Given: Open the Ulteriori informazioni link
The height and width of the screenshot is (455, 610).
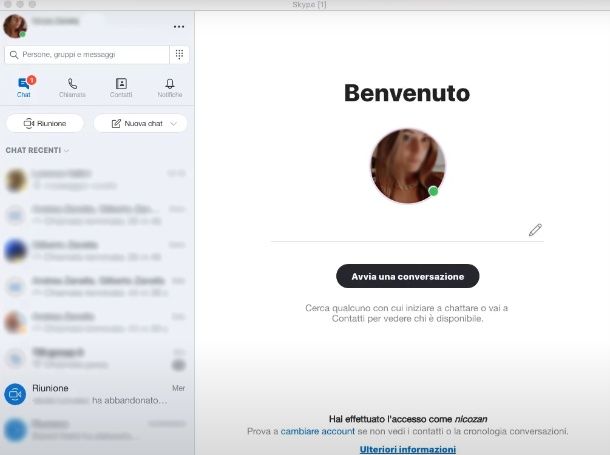Looking at the screenshot, I should (407, 449).
